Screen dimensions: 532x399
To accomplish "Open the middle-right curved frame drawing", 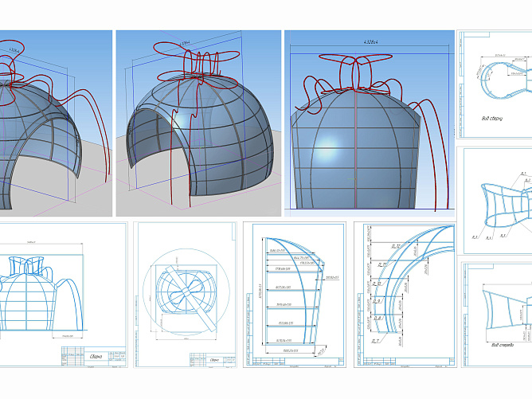I will [x=497, y=199].
